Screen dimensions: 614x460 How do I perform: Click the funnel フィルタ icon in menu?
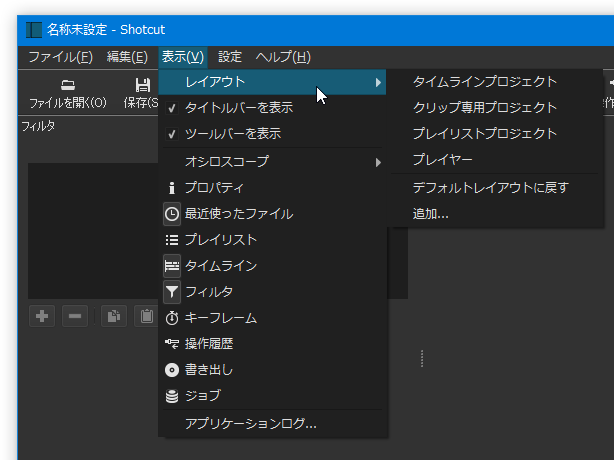(172, 292)
